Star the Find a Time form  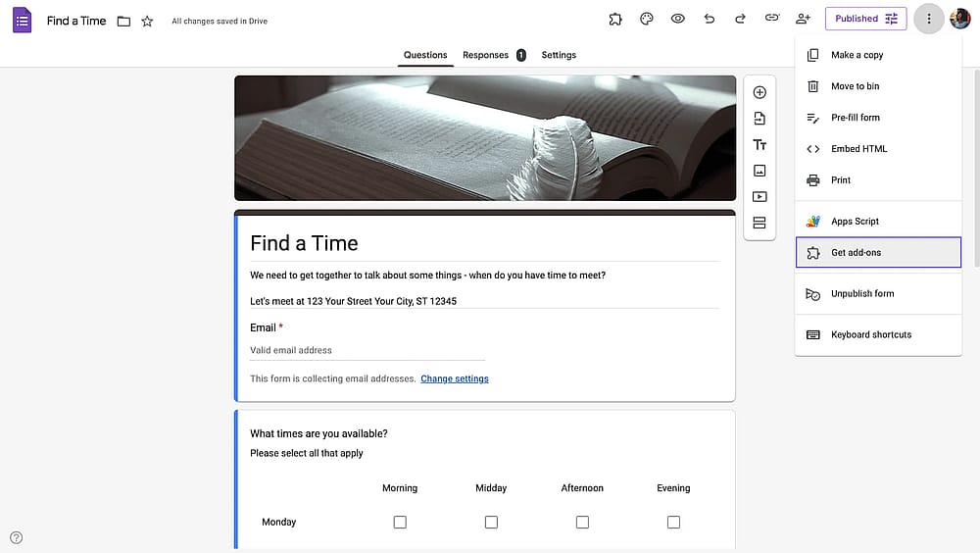[x=148, y=22]
